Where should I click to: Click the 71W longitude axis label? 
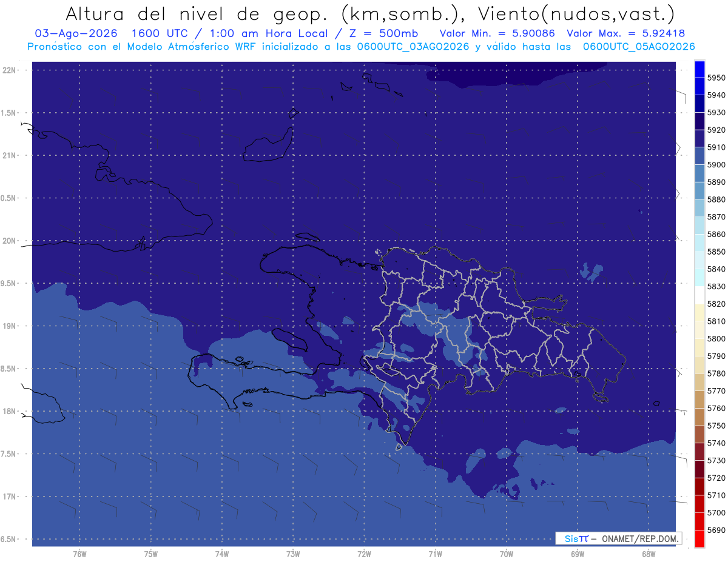click(x=435, y=554)
